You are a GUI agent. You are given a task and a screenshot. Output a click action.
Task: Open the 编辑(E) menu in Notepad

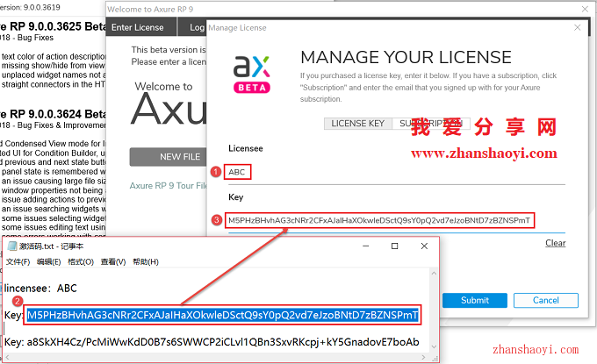pos(49,261)
